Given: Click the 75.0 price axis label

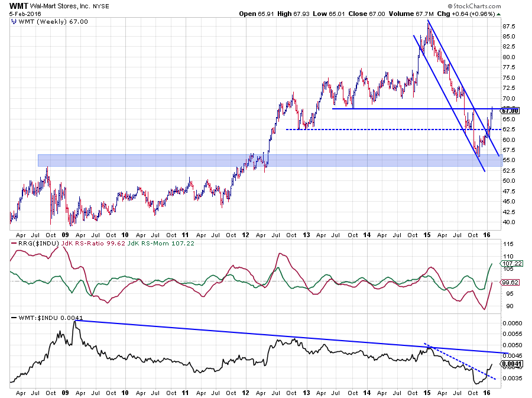Looking at the screenshot, I should tap(508, 77).
